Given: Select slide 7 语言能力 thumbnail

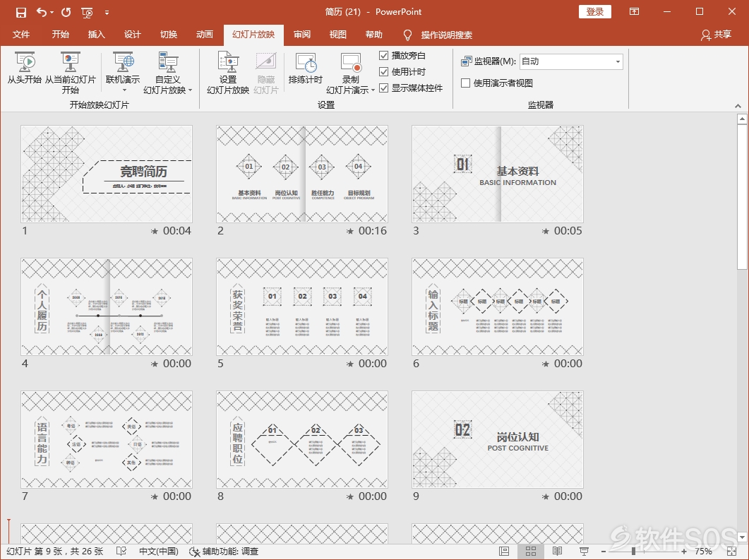Looking at the screenshot, I should [x=107, y=439].
